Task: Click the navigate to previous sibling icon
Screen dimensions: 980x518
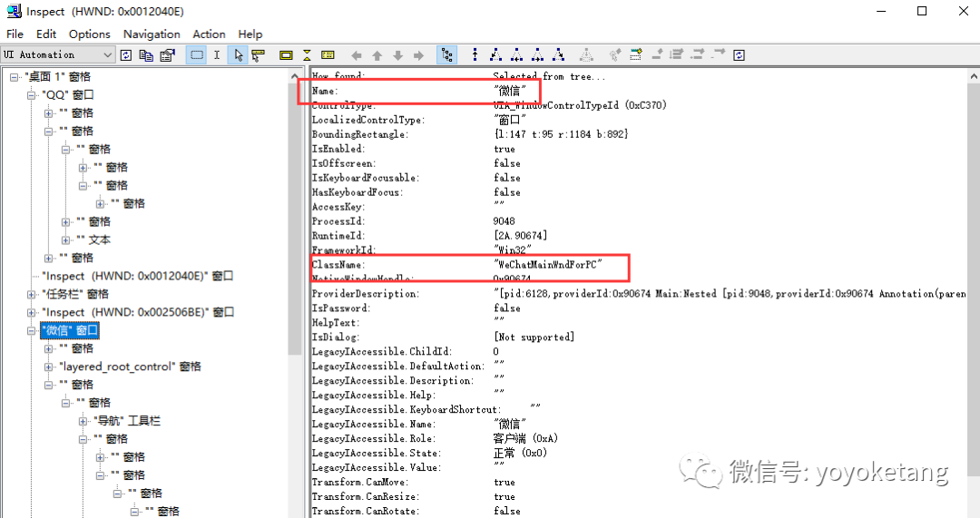Action: click(517, 55)
